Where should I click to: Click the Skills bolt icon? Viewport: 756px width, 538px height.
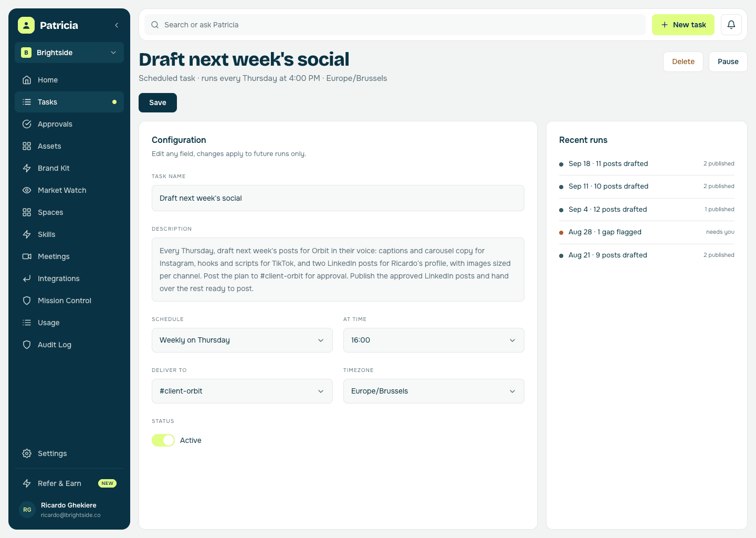pos(27,234)
